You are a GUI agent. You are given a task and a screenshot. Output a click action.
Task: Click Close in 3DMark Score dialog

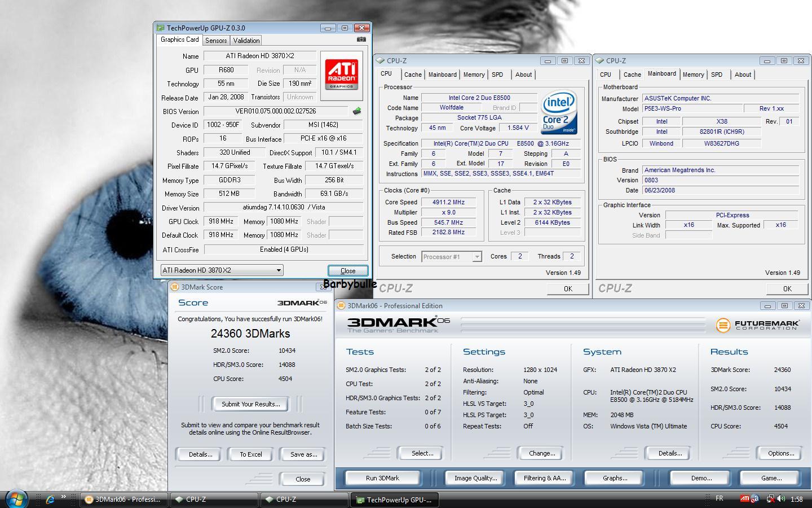click(303, 479)
